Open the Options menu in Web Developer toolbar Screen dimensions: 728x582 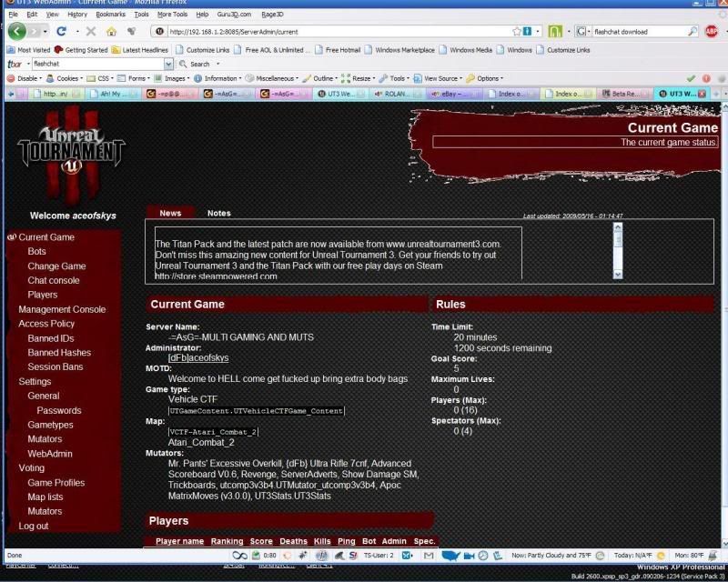point(485,78)
